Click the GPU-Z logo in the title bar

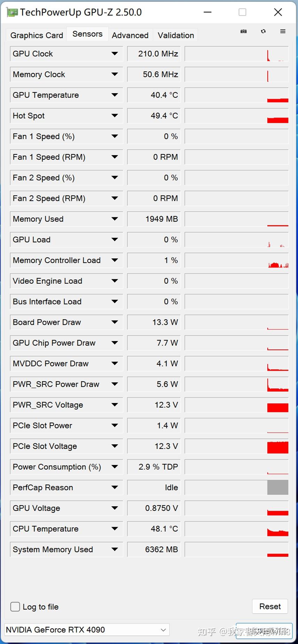(x=13, y=12)
